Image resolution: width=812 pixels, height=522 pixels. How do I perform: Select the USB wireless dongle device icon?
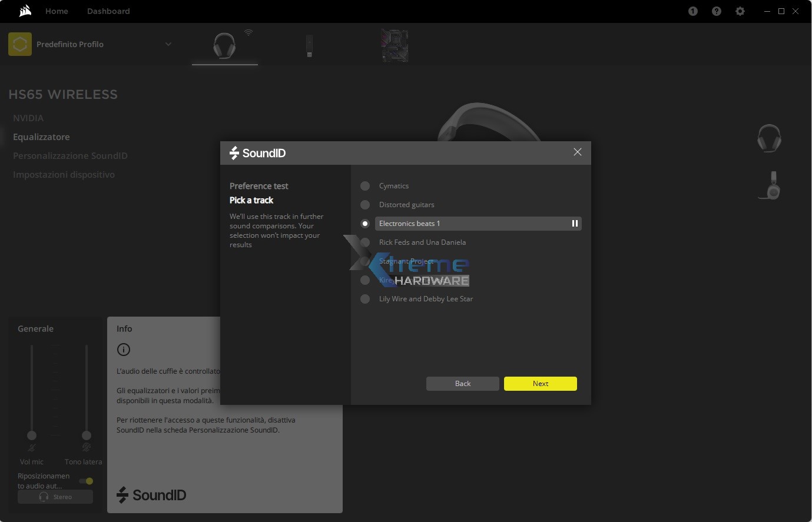pyautogui.click(x=309, y=46)
